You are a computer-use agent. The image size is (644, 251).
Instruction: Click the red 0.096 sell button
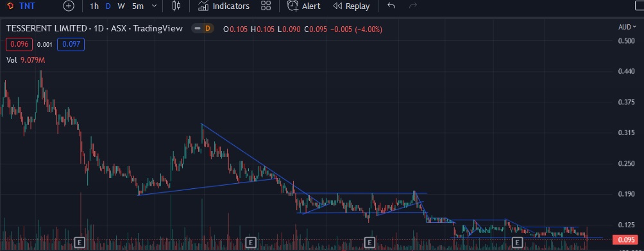coord(19,44)
